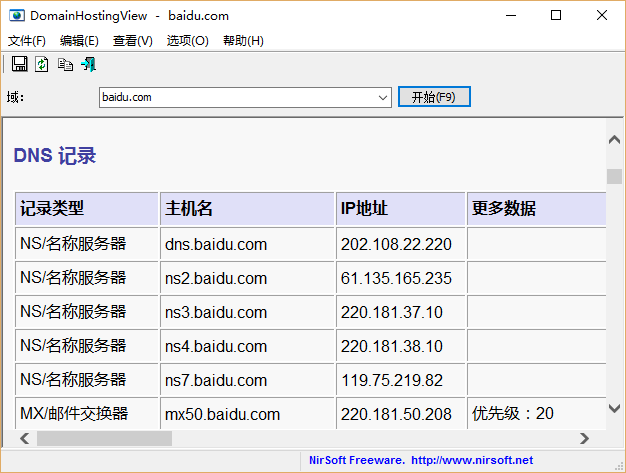This screenshot has height=473, width=626.
Task: Click the 主机名 column header
Action: coord(247,209)
